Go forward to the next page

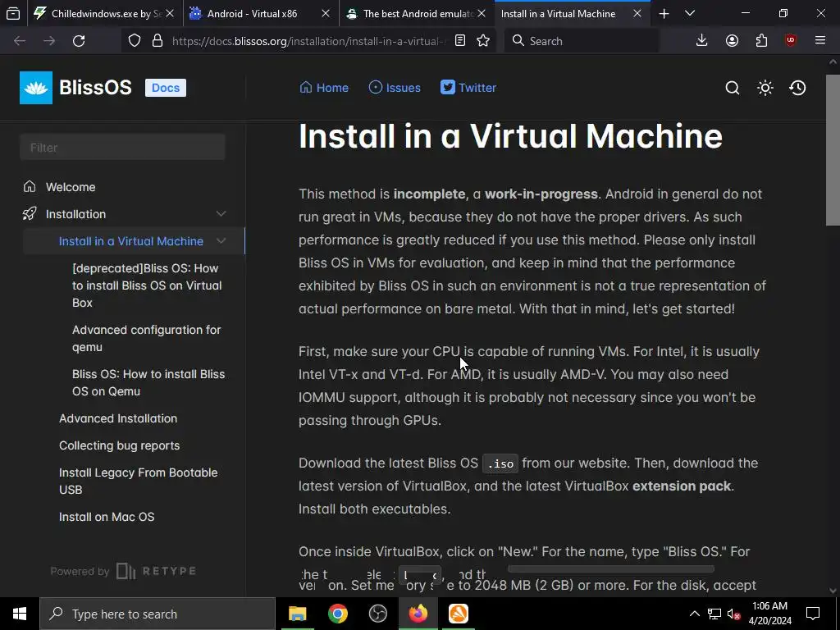(x=49, y=41)
